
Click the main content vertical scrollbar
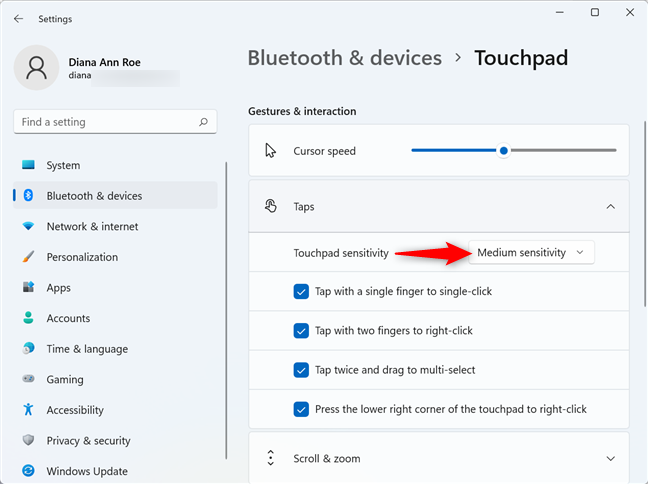pos(645,213)
